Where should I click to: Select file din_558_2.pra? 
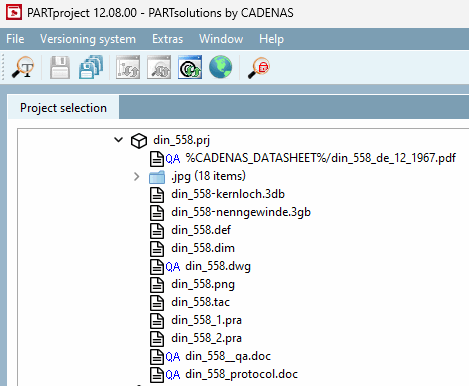(206, 338)
